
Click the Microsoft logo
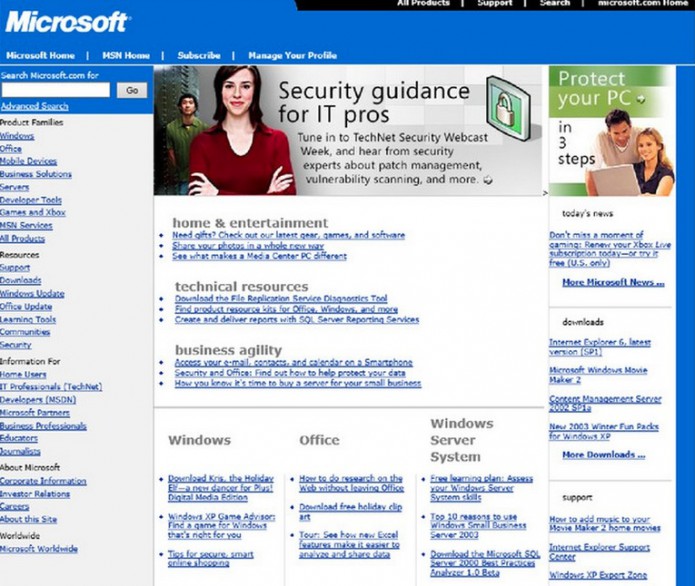pos(68,21)
